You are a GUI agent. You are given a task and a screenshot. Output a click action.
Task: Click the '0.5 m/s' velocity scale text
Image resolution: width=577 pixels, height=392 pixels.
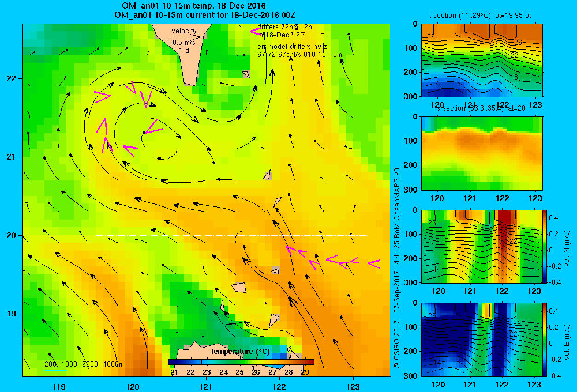(184, 43)
